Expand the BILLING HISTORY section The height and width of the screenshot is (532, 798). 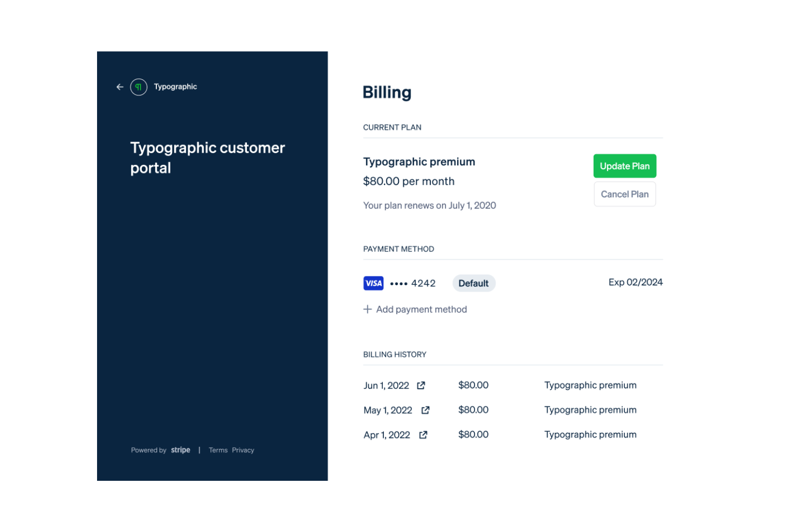pos(395,354)
